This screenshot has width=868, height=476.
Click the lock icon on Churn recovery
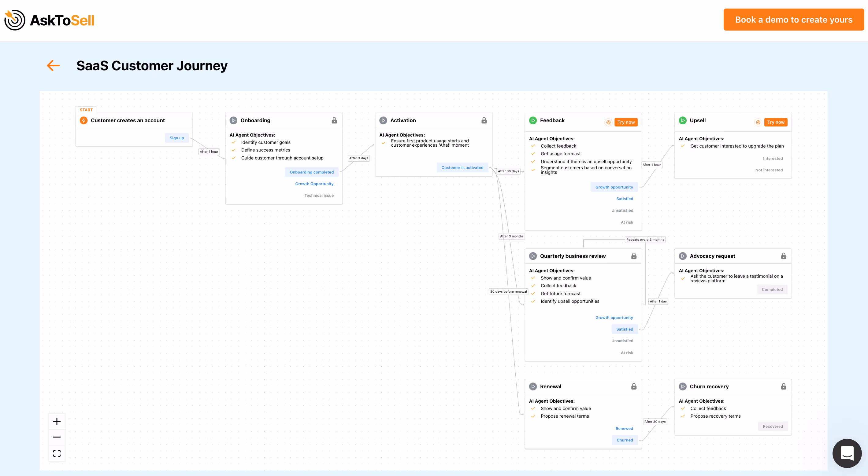[x=783, y=386]
